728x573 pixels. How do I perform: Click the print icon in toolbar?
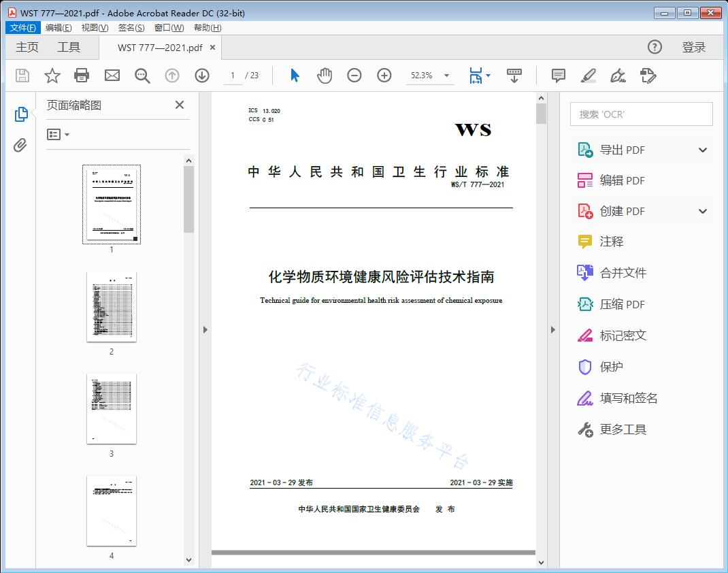82,76
